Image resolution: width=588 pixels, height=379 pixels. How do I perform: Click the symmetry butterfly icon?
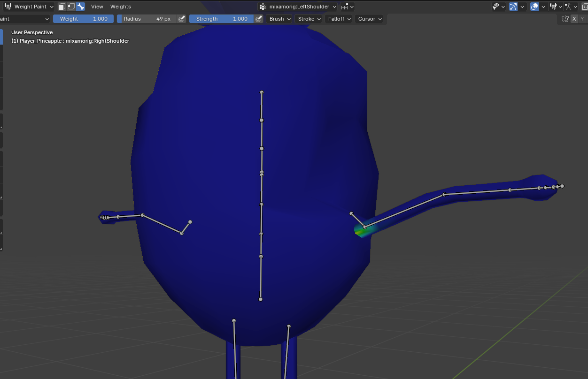click(x=565, y=19)
